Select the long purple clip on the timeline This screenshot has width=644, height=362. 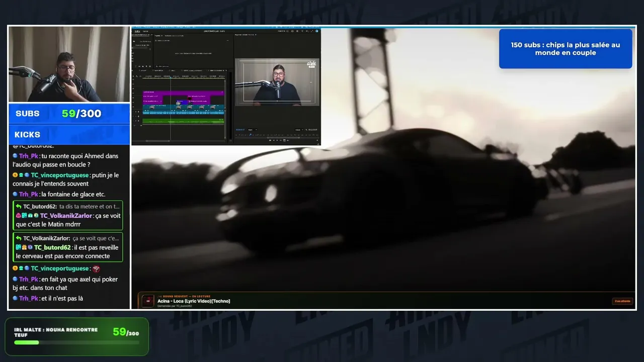pyautogui.click(x=183, y=93)
